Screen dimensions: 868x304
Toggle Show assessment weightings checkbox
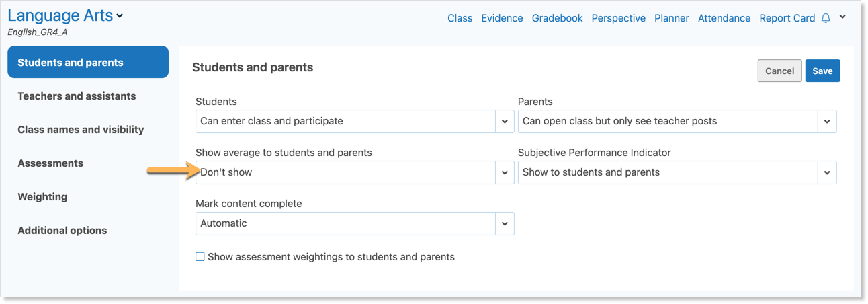click(200, 256)
